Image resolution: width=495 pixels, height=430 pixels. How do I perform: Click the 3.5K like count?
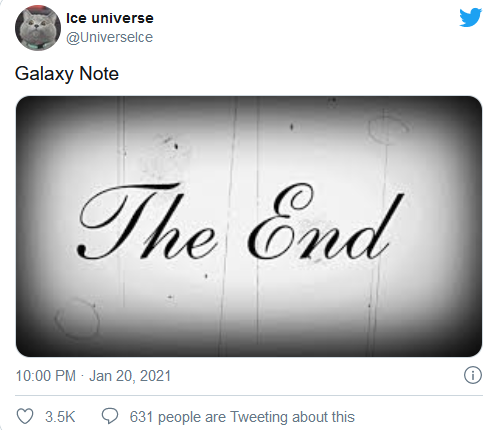(x=60, y=417)
